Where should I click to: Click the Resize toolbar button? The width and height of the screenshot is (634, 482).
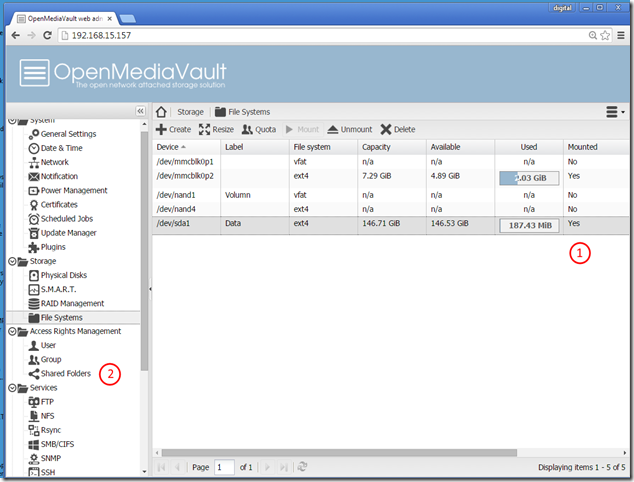tap(216, 129)
